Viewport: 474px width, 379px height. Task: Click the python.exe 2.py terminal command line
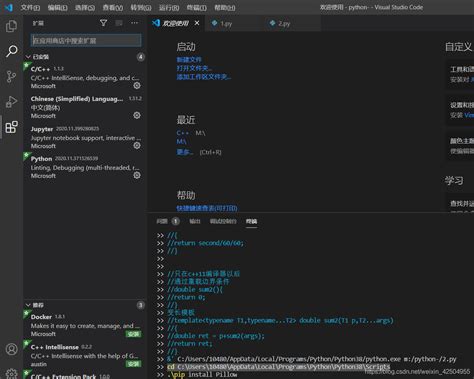click(x=312, y=359)
